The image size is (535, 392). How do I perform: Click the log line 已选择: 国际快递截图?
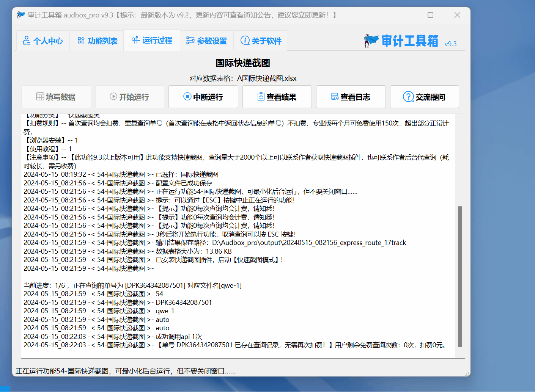(121, 174)
